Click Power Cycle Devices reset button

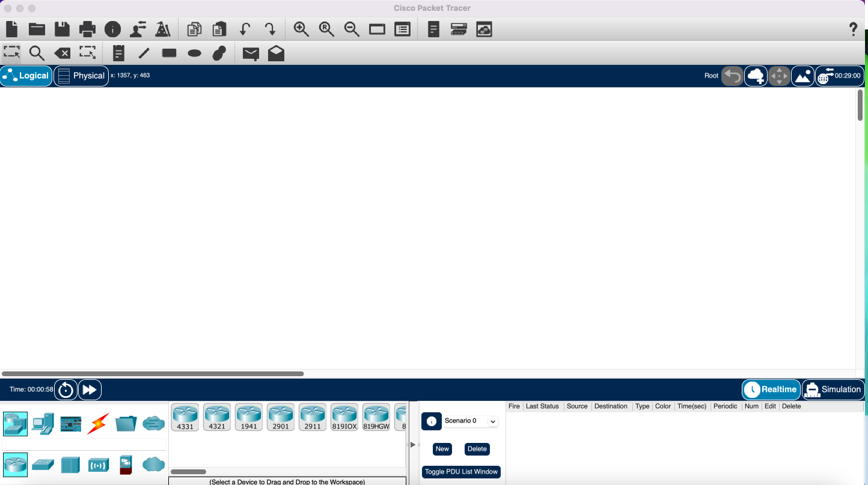point(66,389)
